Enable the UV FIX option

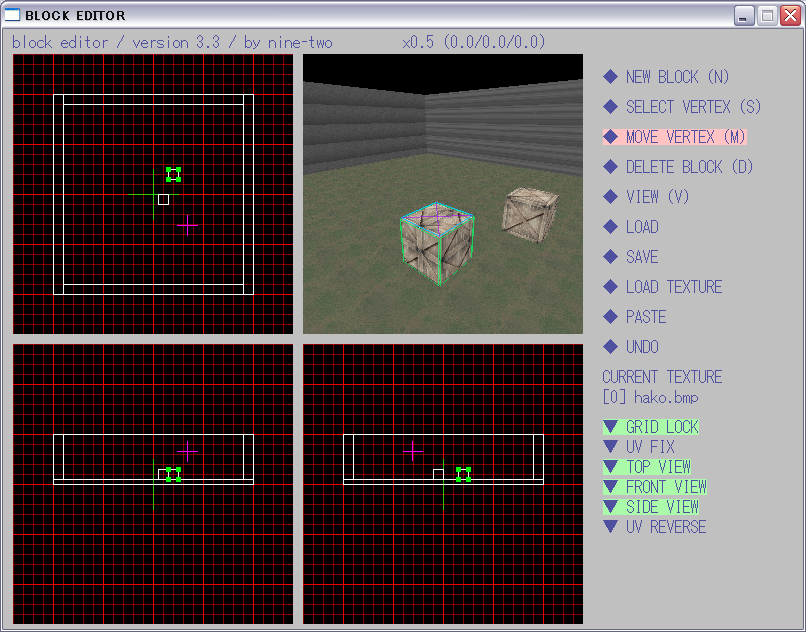pyautogui.click(x=650, y=447)
